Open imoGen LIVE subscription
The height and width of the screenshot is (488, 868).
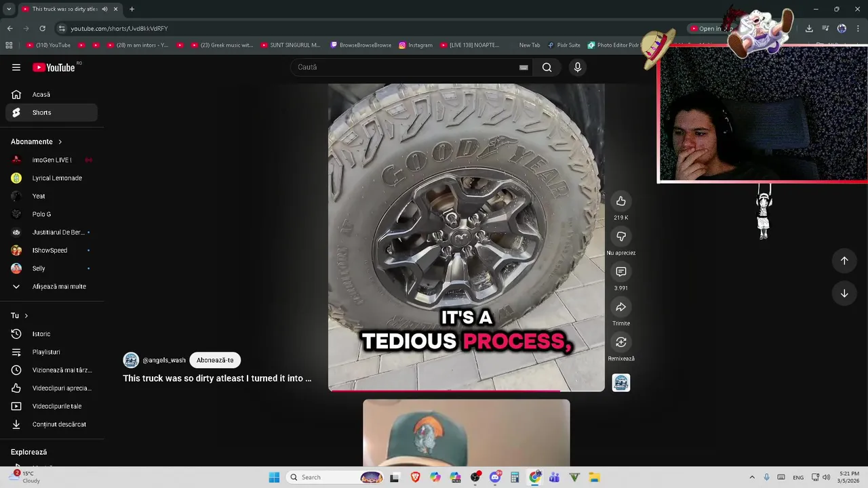52,160
